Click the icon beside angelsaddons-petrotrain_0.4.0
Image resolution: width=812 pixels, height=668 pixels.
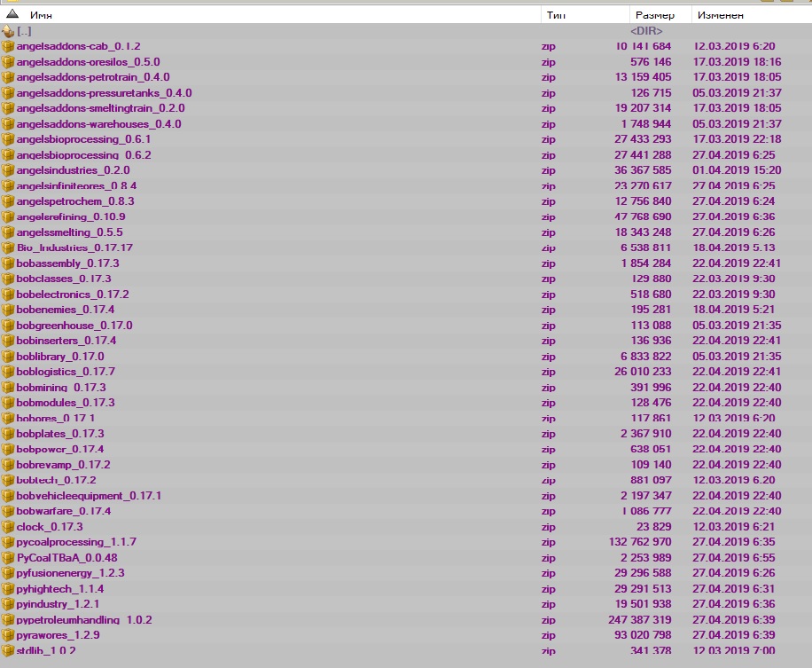(8, 78)
